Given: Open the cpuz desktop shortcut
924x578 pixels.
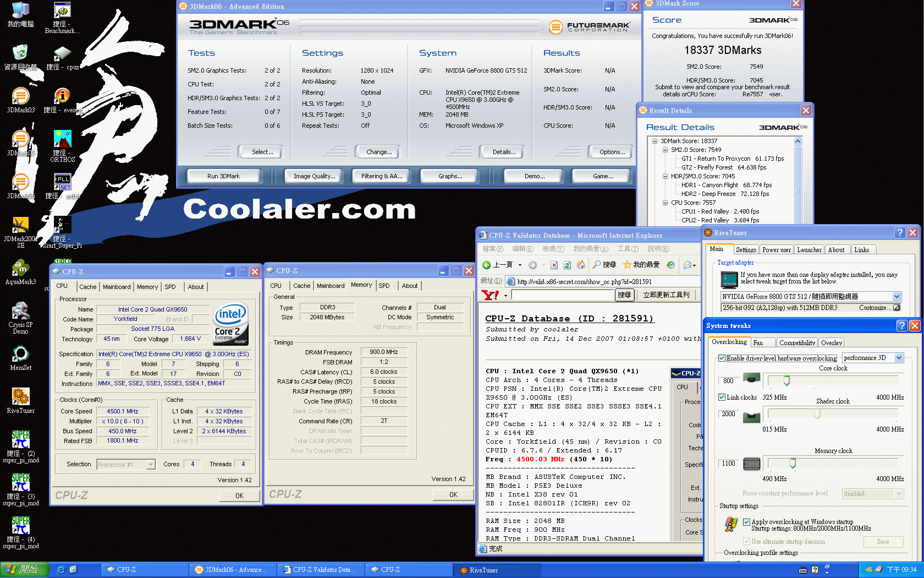Looking at the screenshot, I should pyautogui.click(x=62, y=53).
